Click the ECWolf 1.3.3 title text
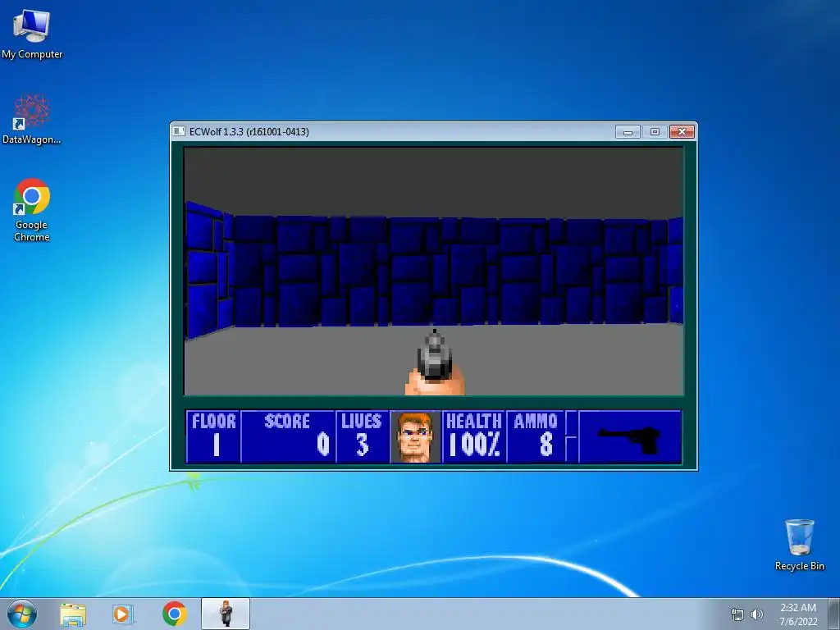This screenshot has height=630, width=840. point(249,132)
